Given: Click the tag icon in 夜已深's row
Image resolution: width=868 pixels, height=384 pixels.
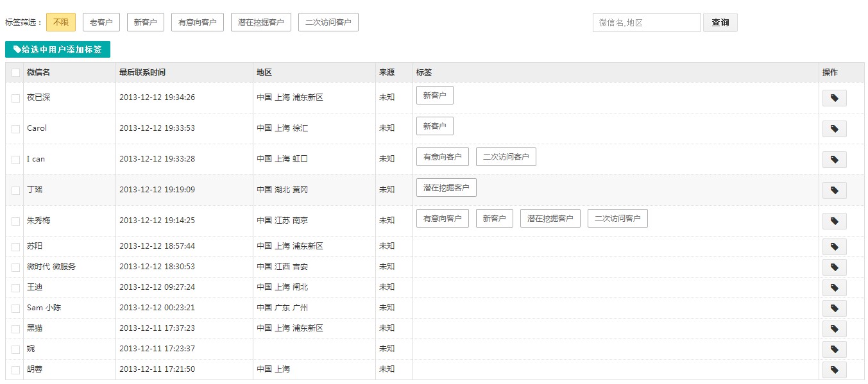Looking at the screenshot, I should 834,98.
